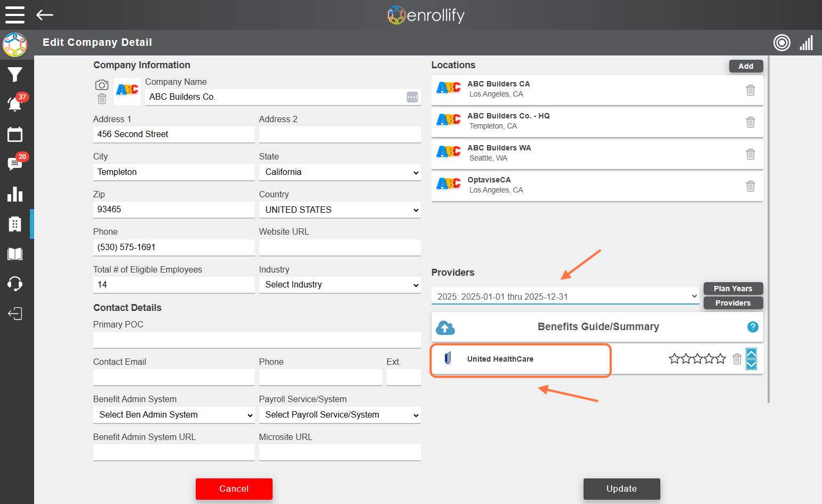Delete the ABC Builders CA location
822x504 pixels.
point(751,90)
